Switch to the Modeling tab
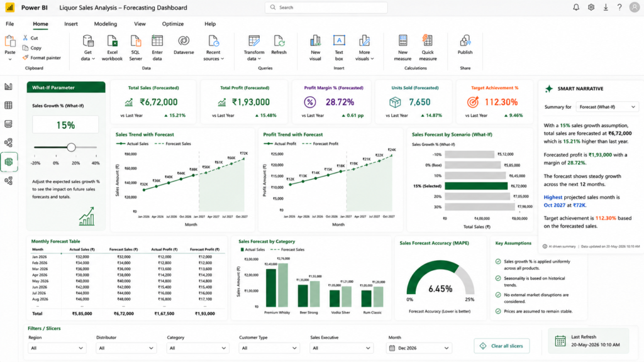 [105, 24]
